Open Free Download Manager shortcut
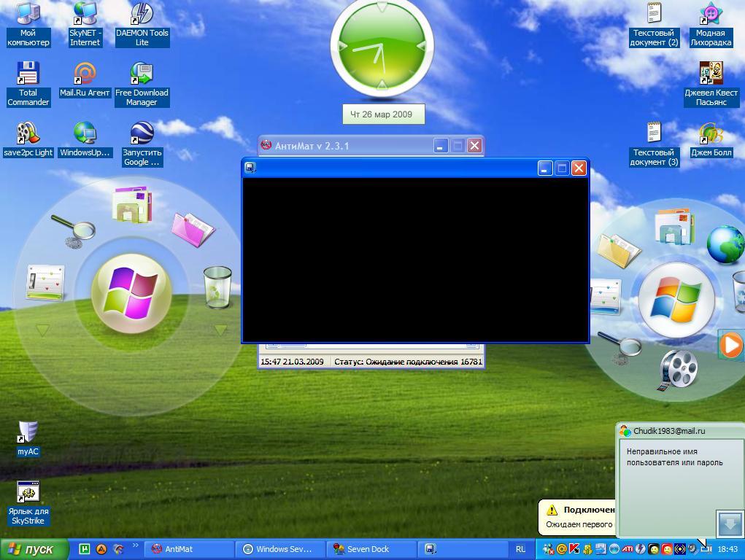Image resolution: width=745 pixels, height=560 pixels. (x=142, y=84)
